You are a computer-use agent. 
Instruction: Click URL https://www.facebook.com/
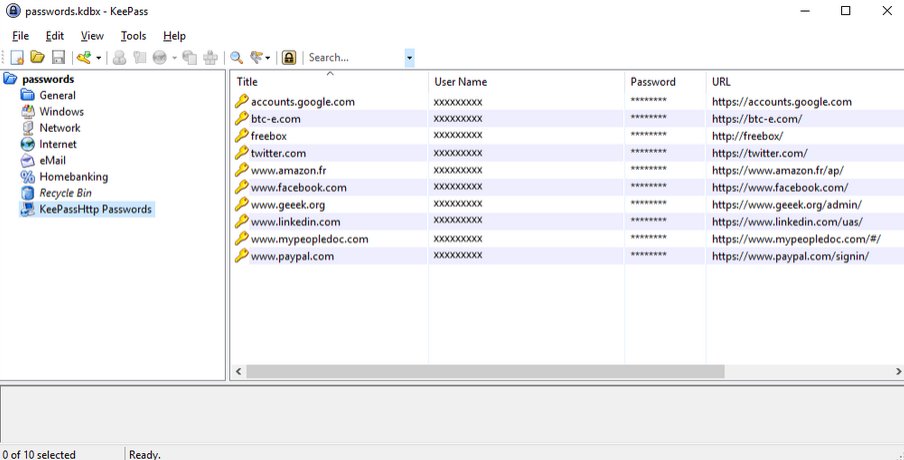coord(780,188)
